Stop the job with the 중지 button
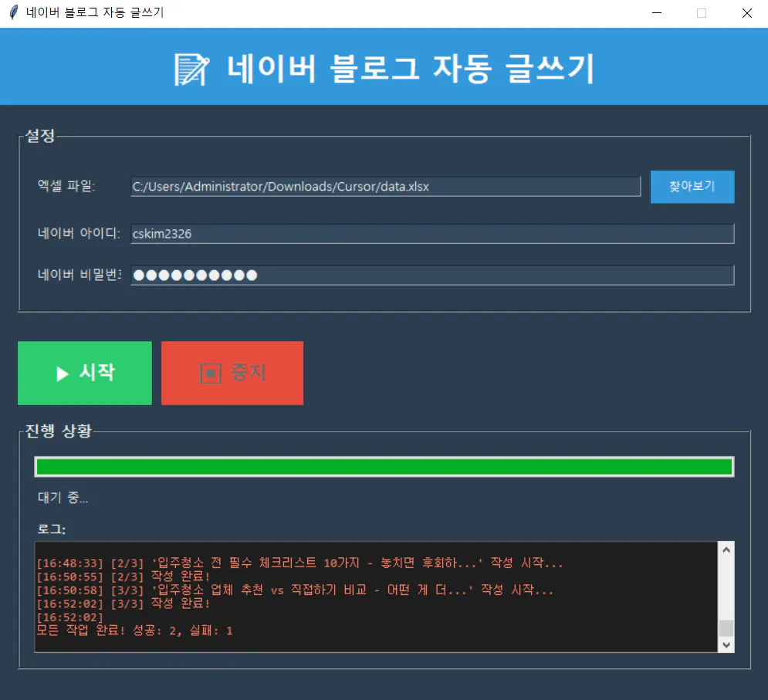 (x=232, y=374)
